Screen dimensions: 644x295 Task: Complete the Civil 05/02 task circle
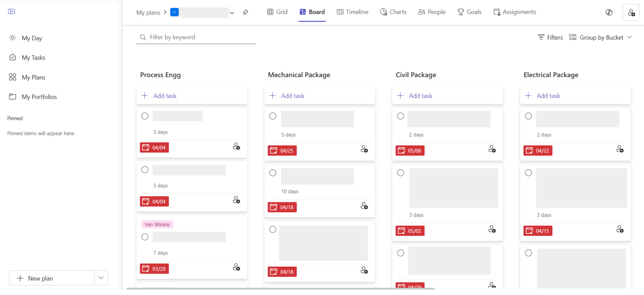point(401,173)
